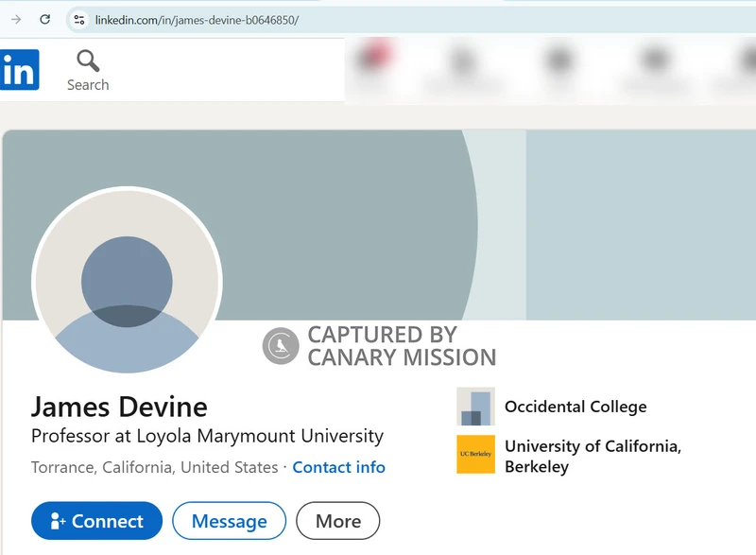Open the More actions dropdown button
Screen dimensions: 756x555
click(x=338, y=521)
